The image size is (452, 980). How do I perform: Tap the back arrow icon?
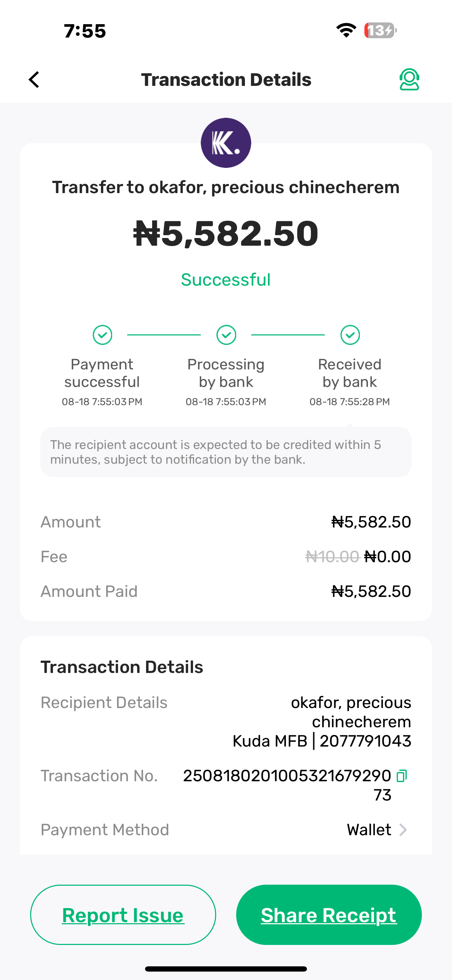point(34,80)
